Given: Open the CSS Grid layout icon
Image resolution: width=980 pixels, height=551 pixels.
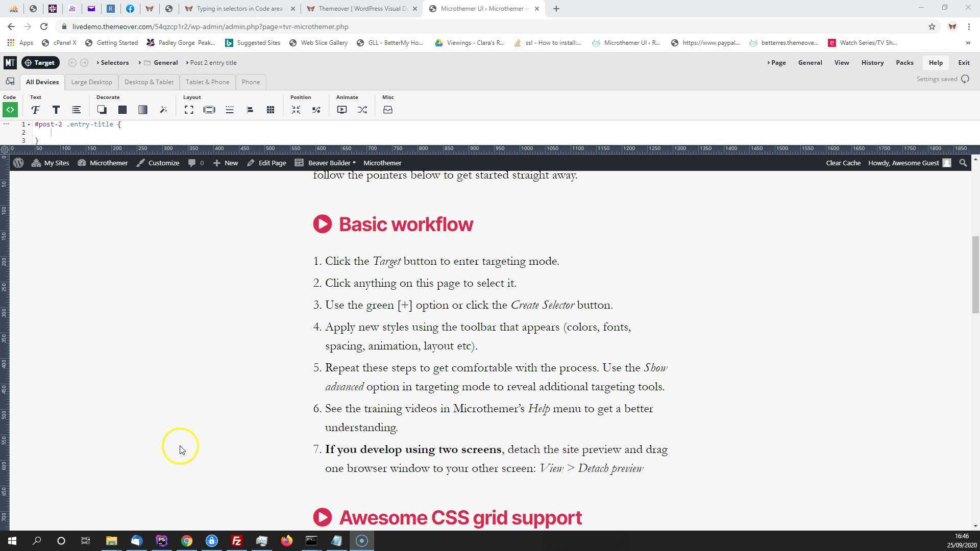Looking at the screenshot, I should pos(270,110).
